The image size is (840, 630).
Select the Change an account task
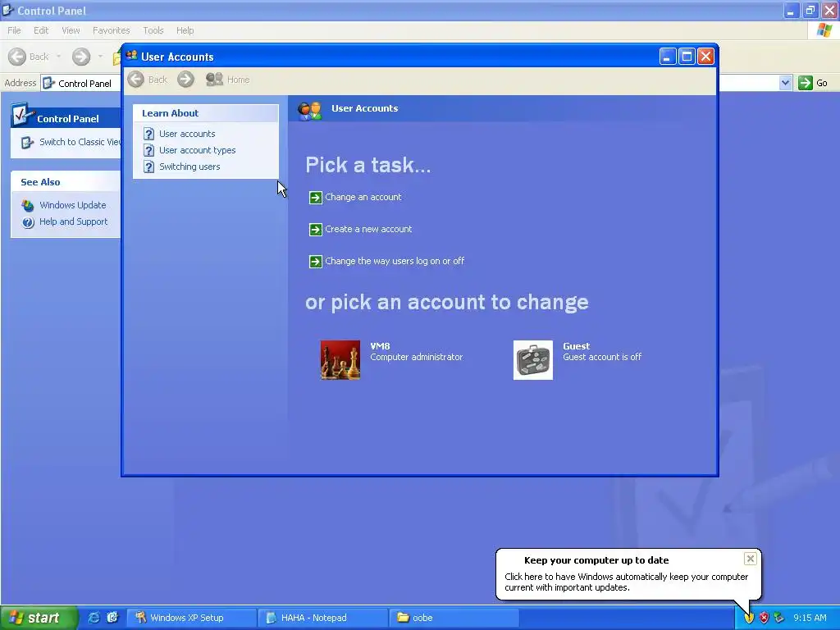tap(363, 197)
